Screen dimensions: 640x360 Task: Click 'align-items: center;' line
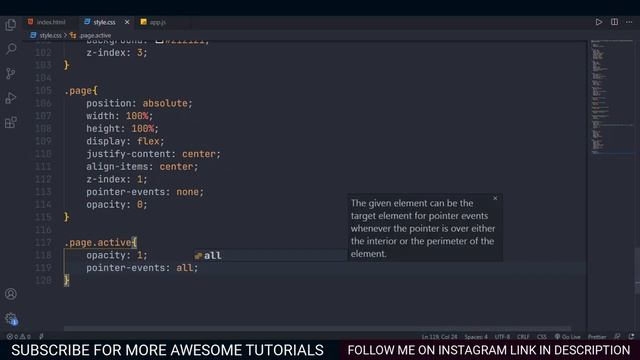coord(142,167)
